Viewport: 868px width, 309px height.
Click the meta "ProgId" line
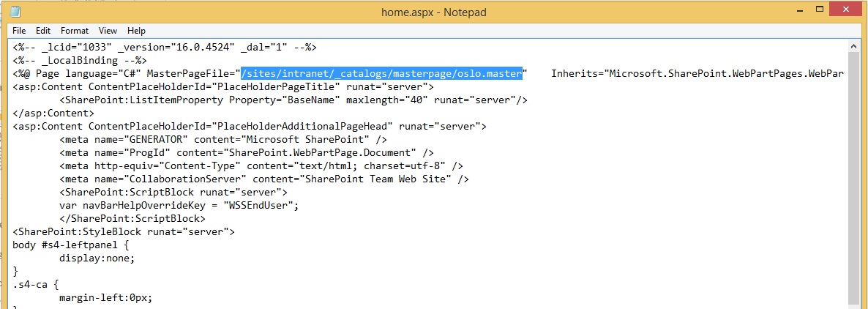pyautogui.click(x=247, y=153)
